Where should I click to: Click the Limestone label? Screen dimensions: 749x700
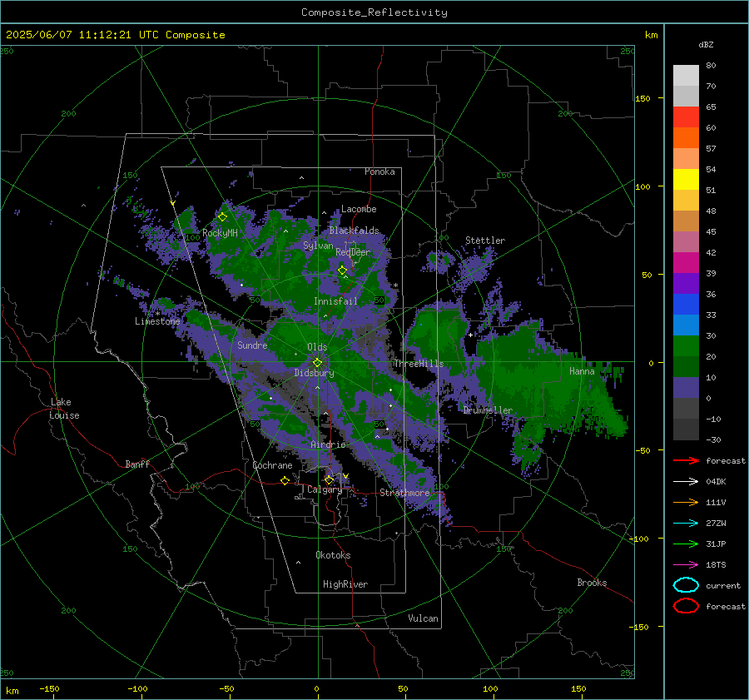(157, 321)
